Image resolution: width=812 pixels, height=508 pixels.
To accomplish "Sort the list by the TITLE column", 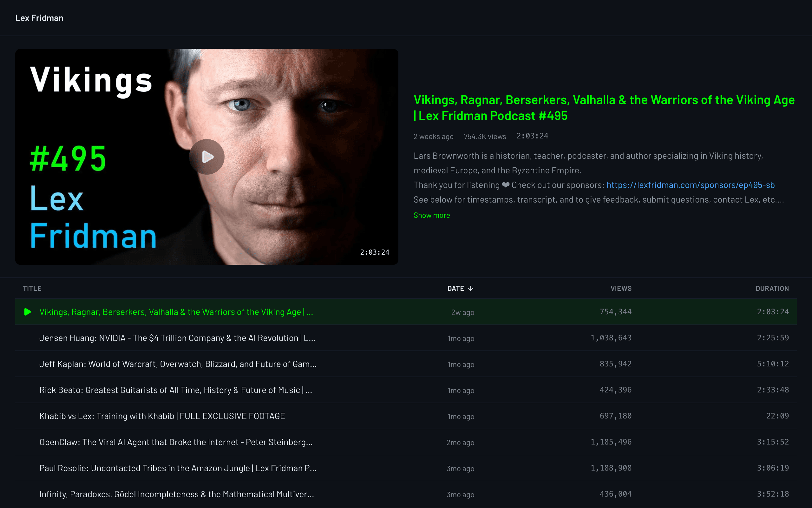I will (x=32, y=288).
